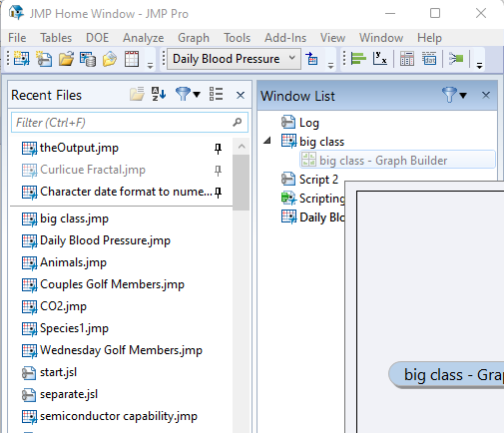Open the Tables menu
Screen dimensions: 504x433
point(56,38)
